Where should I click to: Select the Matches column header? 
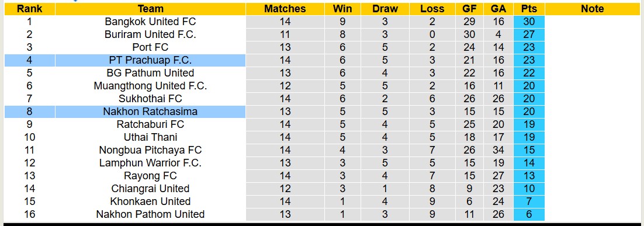(285, 9)
